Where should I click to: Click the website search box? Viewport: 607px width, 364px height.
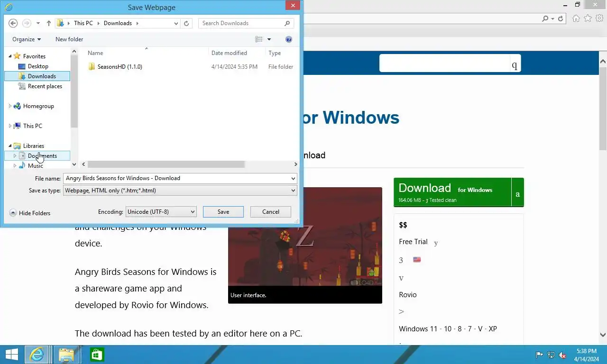click(x=444, y=63)
